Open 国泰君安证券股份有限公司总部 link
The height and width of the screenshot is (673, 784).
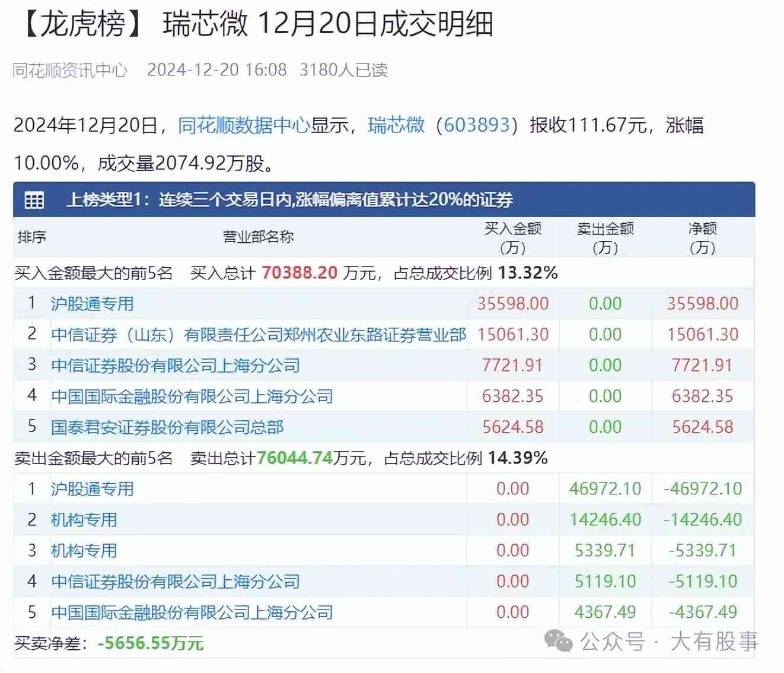tap(167, 427)
